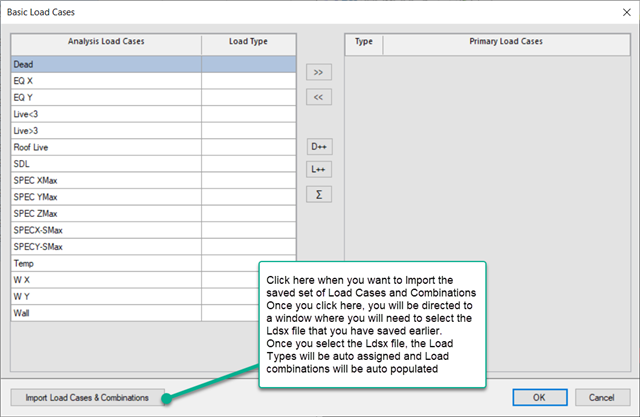This screenshot has width=640, height=417.
Task: Click the Load Type cell for SPEC ZMax
Action: 249,213
